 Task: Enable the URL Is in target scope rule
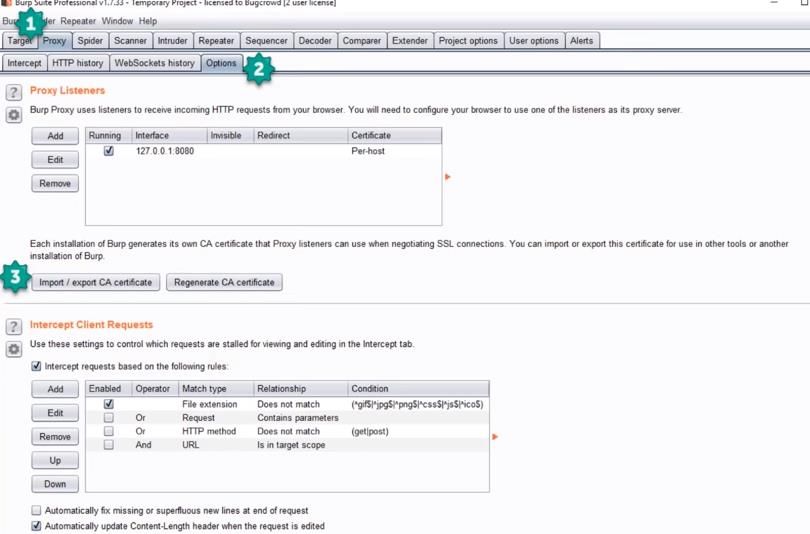pos(108,444)
